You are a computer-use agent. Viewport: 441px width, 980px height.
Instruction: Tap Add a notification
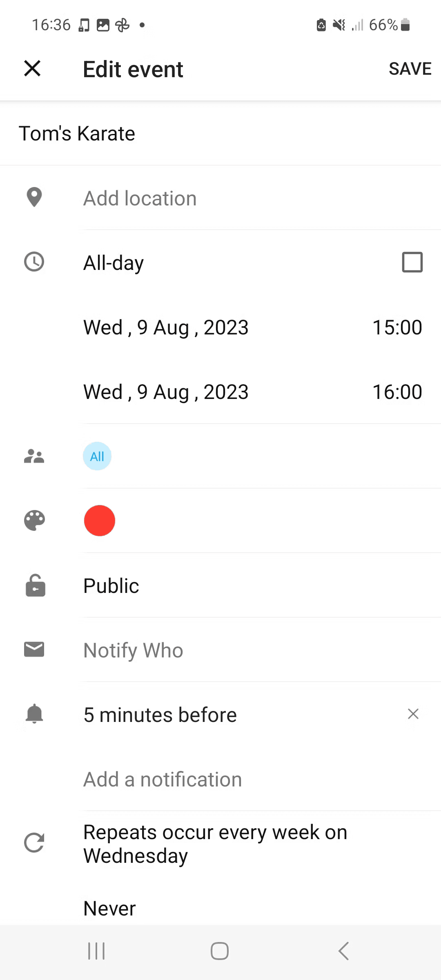point(163,779)
